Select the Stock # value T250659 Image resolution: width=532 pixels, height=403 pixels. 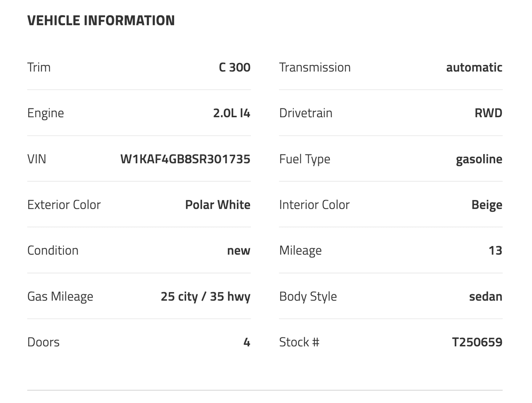point(477,342)
